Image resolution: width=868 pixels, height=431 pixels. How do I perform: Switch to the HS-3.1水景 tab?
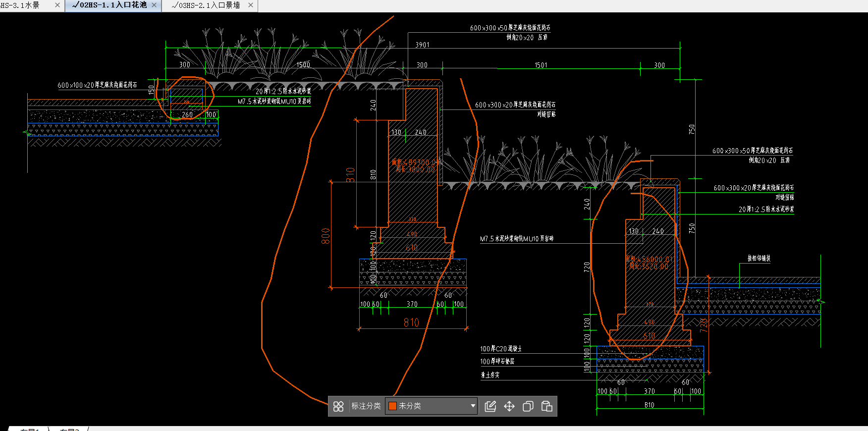pyautogui.click(x=20, y=5)
